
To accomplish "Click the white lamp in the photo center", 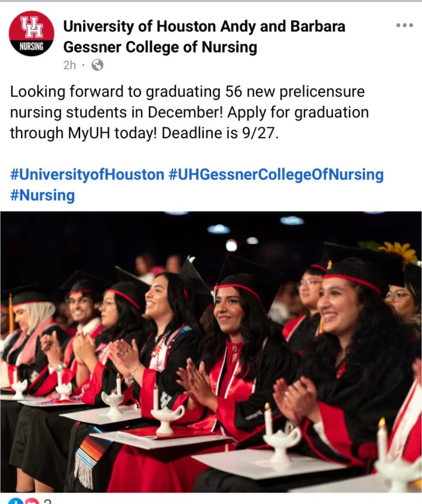I will (166, 416).
